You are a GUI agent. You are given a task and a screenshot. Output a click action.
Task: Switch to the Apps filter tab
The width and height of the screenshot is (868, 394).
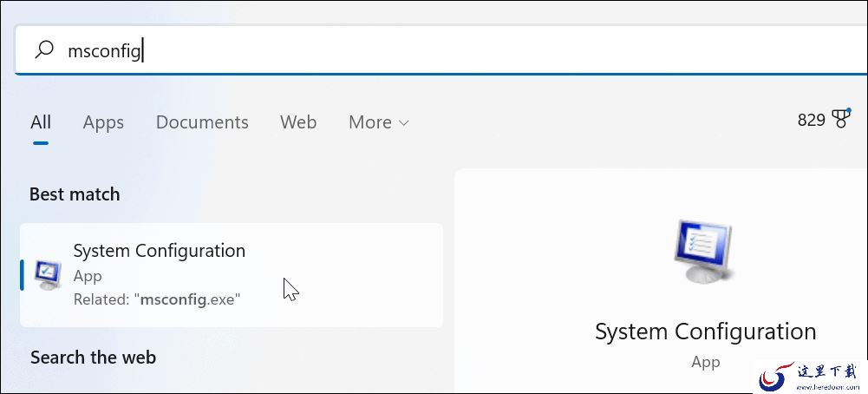tap(103, 122)
